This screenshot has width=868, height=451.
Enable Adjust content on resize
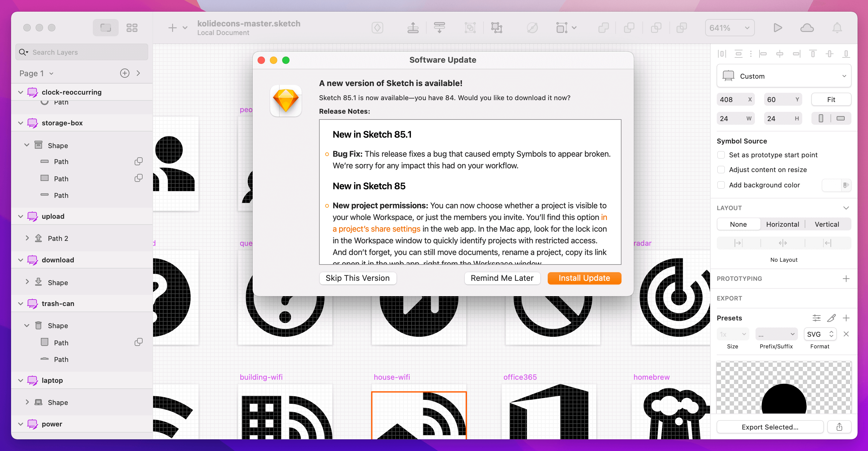click(x=721, y=169)
